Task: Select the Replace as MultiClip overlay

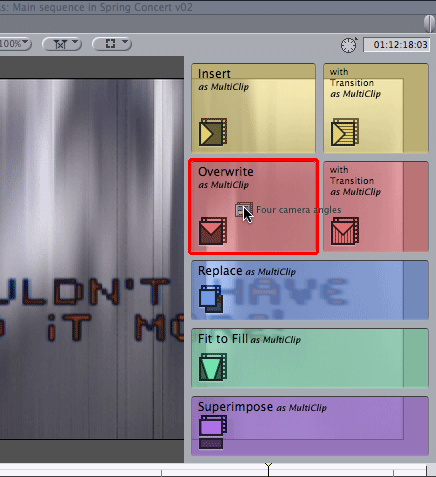Action: pos(310,290)
